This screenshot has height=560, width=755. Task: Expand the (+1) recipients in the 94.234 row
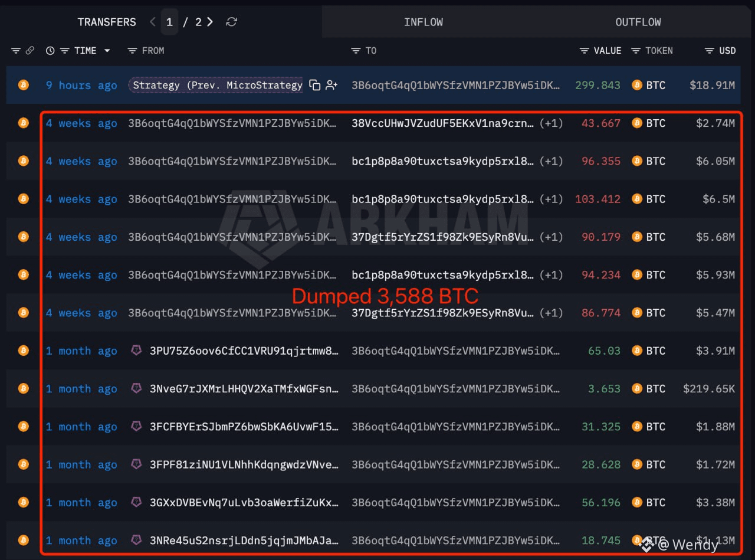pos(550,275)
